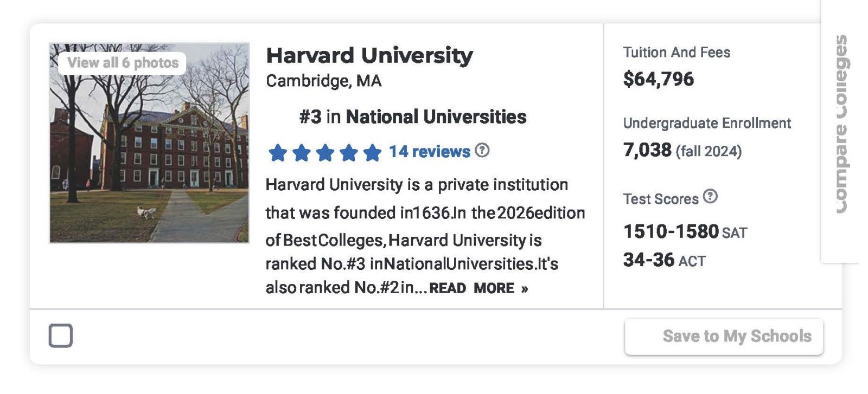Image resolution: width=868 pixels, height=394 pixels.
Task: Click the help icon next to reviews
Action: tap(482, 151)
